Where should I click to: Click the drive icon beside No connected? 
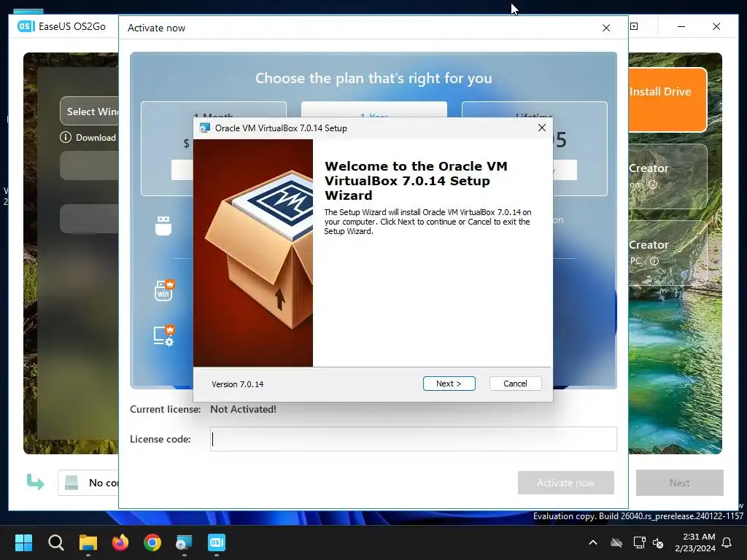[x=71, y=483]
